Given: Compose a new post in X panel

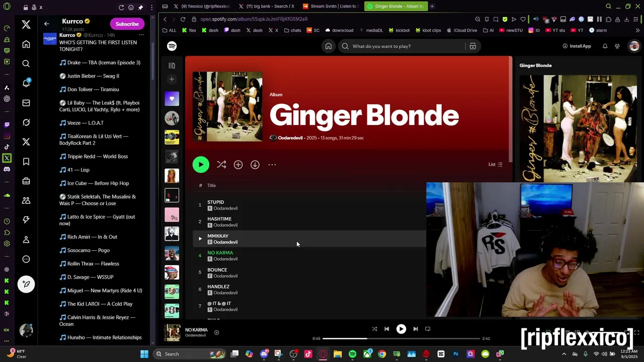Looking at the screenshot, I should pos(26,284).
